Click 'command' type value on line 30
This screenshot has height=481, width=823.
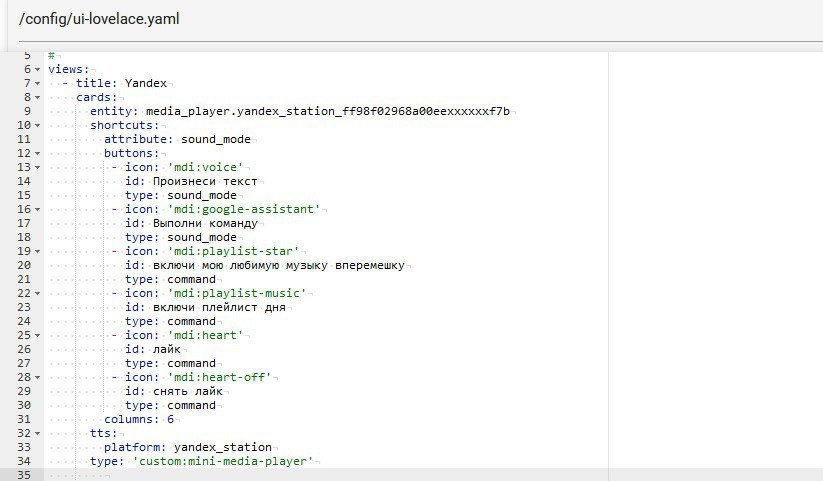(x=191, y=405)
